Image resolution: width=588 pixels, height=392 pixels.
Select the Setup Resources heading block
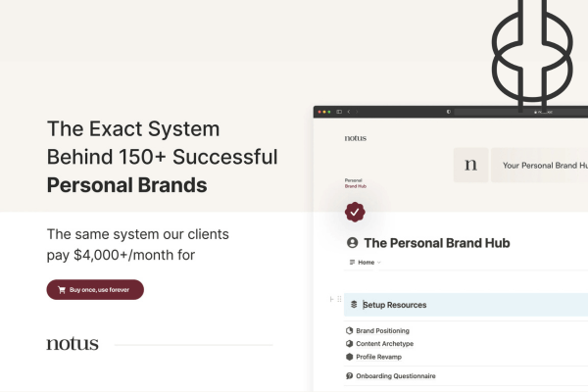click(465, 305)
